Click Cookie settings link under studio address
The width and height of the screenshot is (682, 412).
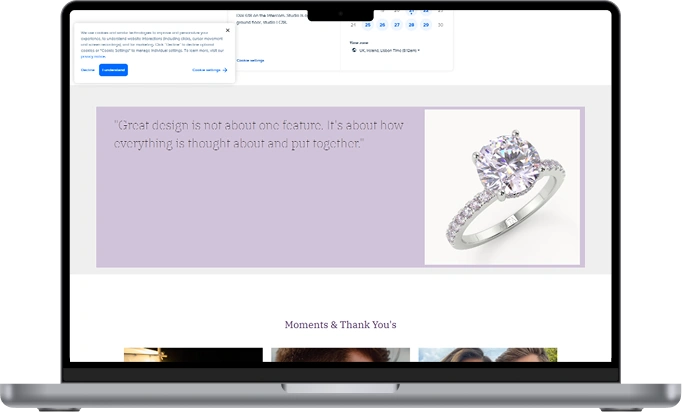point(250,61)
